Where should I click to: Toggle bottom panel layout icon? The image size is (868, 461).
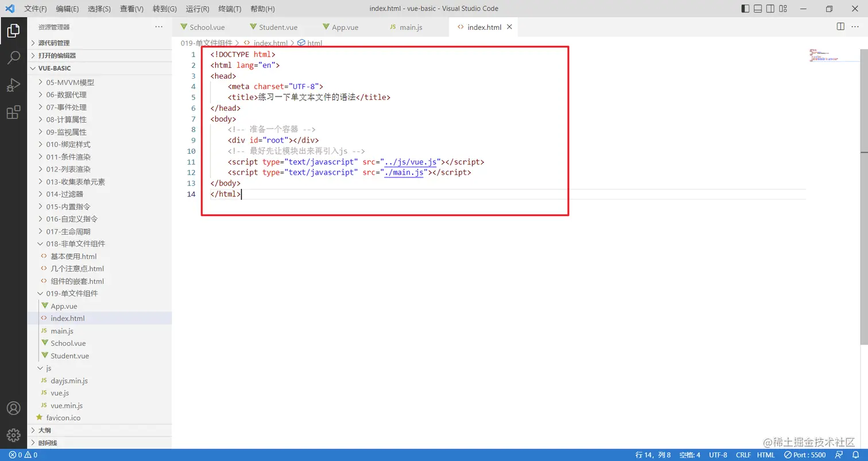click(758, 9)
